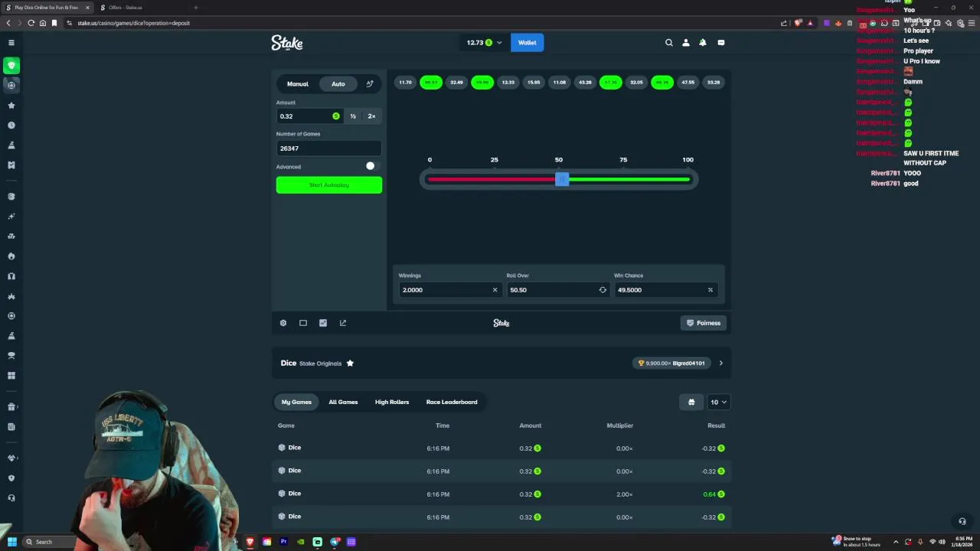
Task: Double the bet amount with 2× button
Action: [x=371, y=116]
